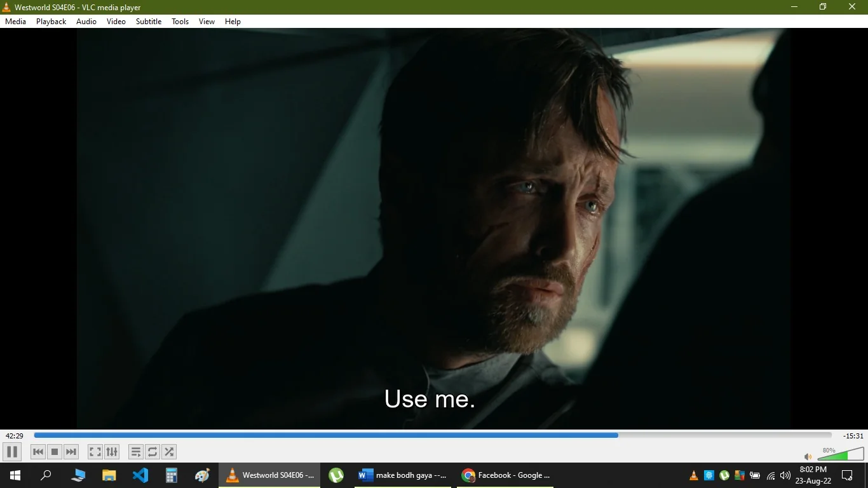This screenshot has width=868, height=488.
Task: Open the Action Center notifications icon
Action: [x=847, y=475]
